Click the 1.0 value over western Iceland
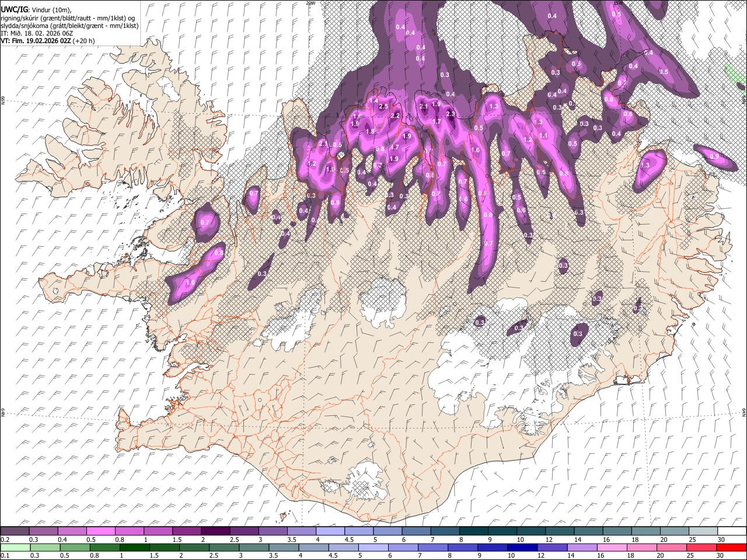Screen dimensions: 747x560 pyautogui.click(x=190, y=283)
